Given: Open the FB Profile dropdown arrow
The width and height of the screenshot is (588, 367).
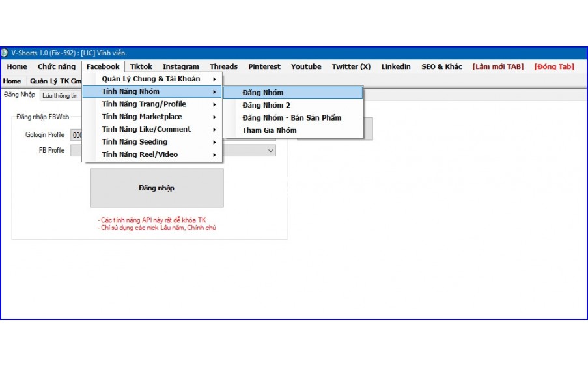Looking at the screenshot, I should click(x=270, y=151).
